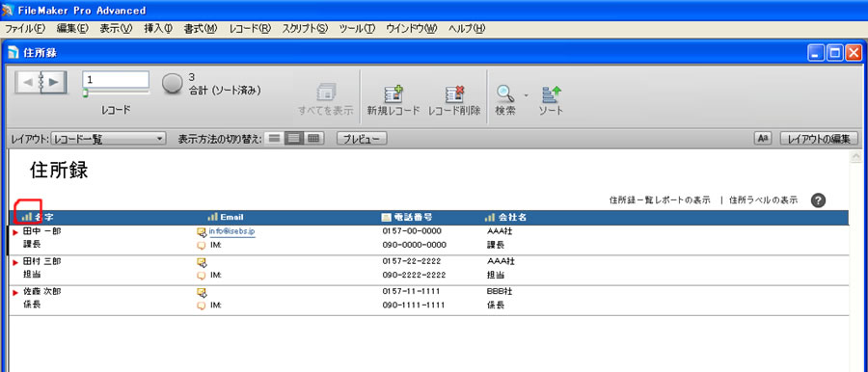Image resolution: width=868 pixels, height=372 pixels.
Task: Click the red arrow next to 田村 三郎
Action: [x=15, y=262]
